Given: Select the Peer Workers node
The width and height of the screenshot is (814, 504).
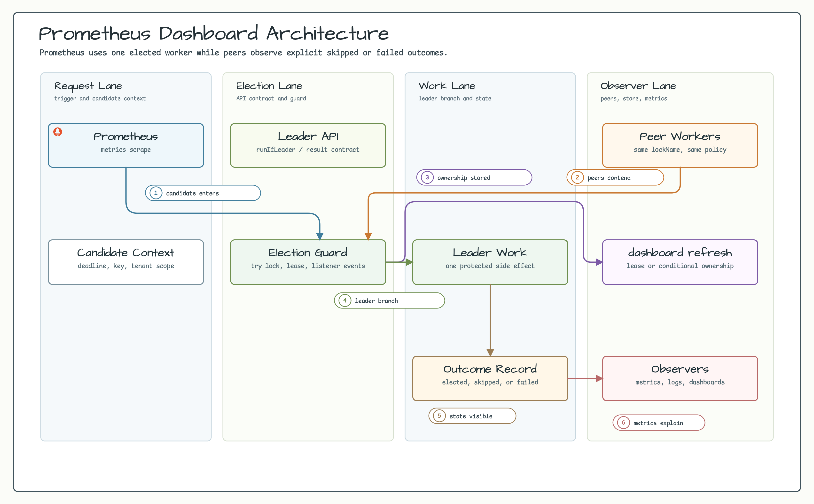Looking at the screenshot, I should [x=680, y=145].
